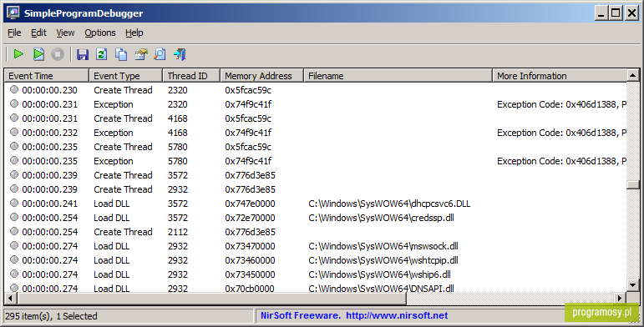Sort by the Memory Address column header
The width and height of the screenshot is (644, 327).
coord(262,76)
